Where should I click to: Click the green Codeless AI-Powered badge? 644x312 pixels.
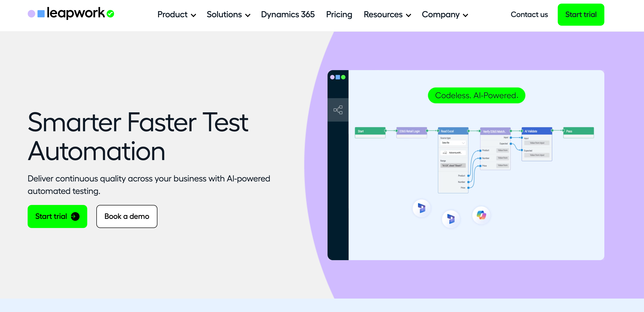[476, 95]
